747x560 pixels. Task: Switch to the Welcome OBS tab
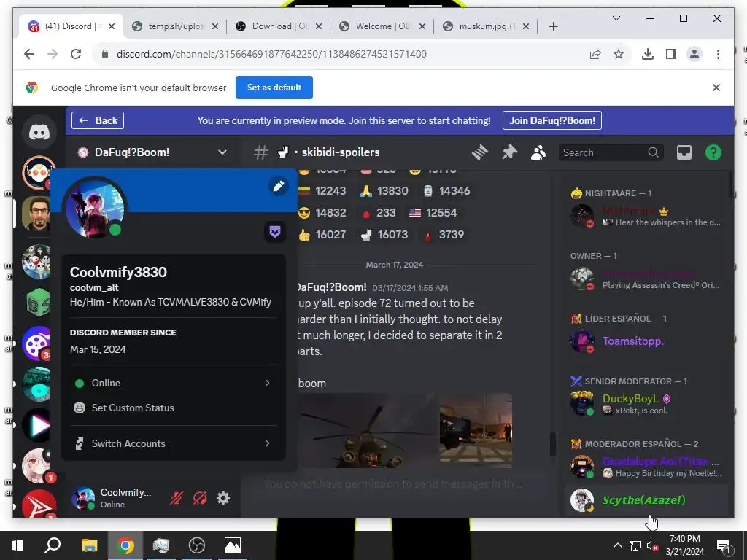[382, 26]
